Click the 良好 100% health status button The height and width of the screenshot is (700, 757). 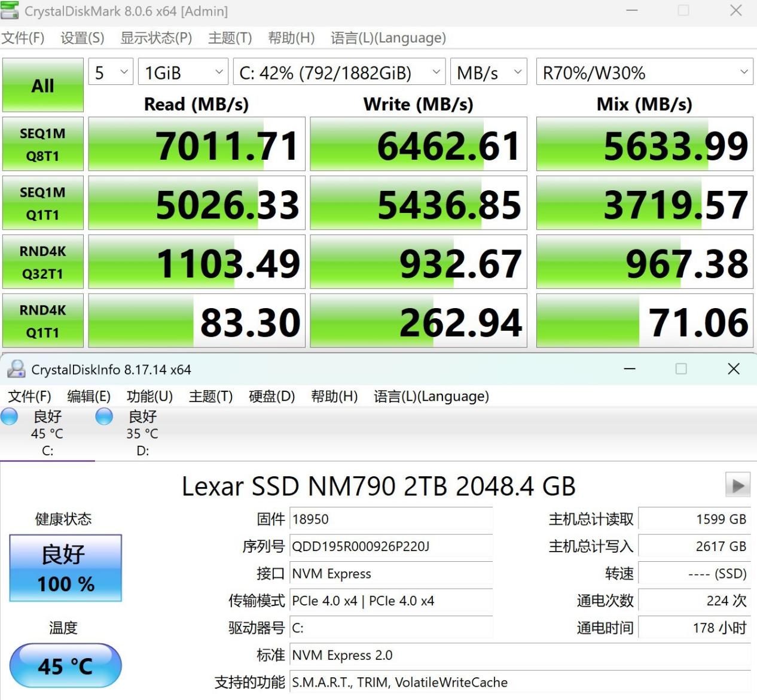[x=66, y=568]
